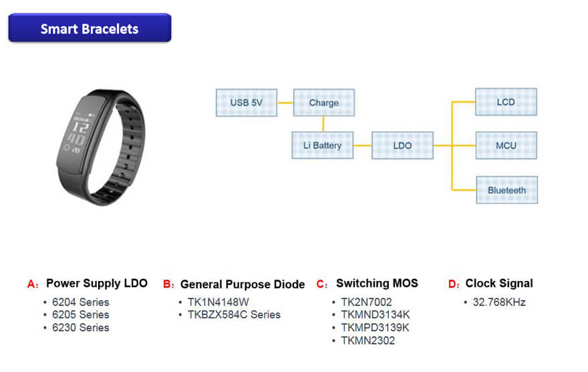The height and width of the screenshot is (372, 588).
Task: Open the Power Supply LDO heading
Action: tap(96, 284)
